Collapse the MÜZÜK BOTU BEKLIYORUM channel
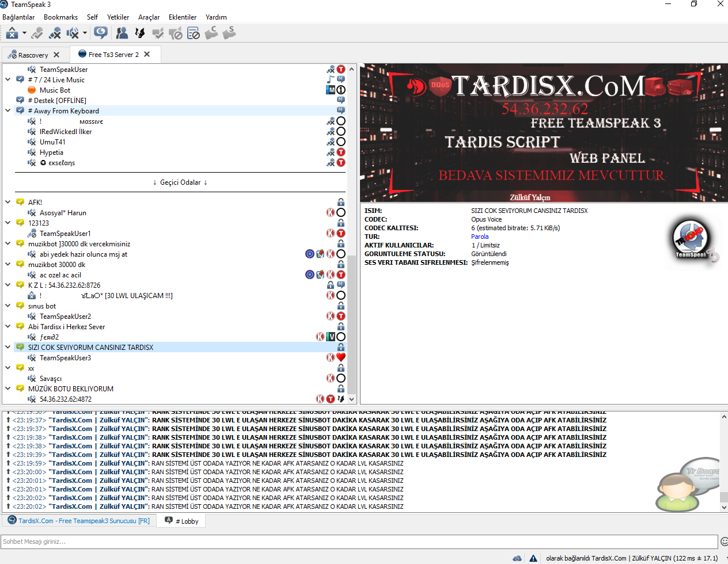The height and width of the screenshot is (564, 728). tap(8, 388)
